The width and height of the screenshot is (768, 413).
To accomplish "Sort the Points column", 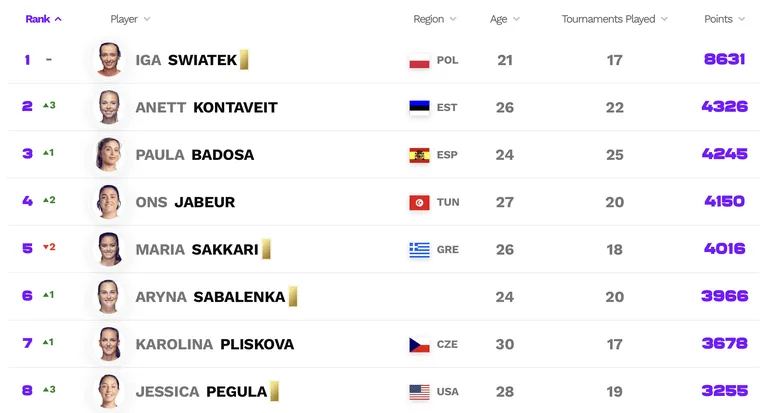I will tap(724, 19).
